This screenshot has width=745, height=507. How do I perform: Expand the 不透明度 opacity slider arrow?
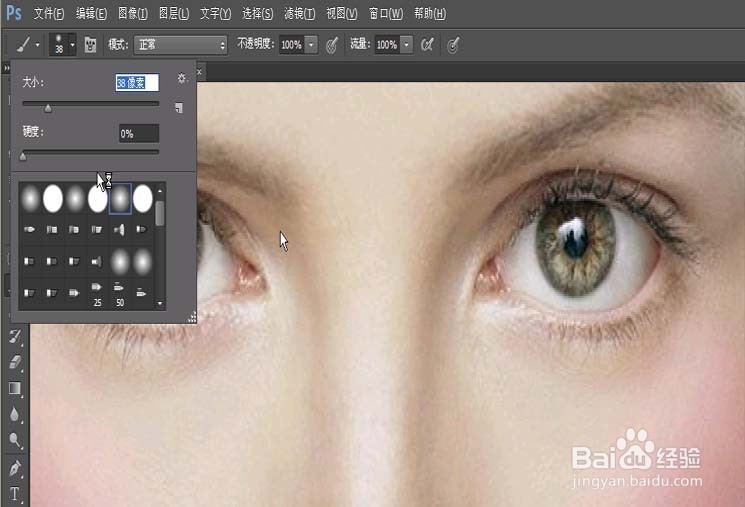point(311,45)
